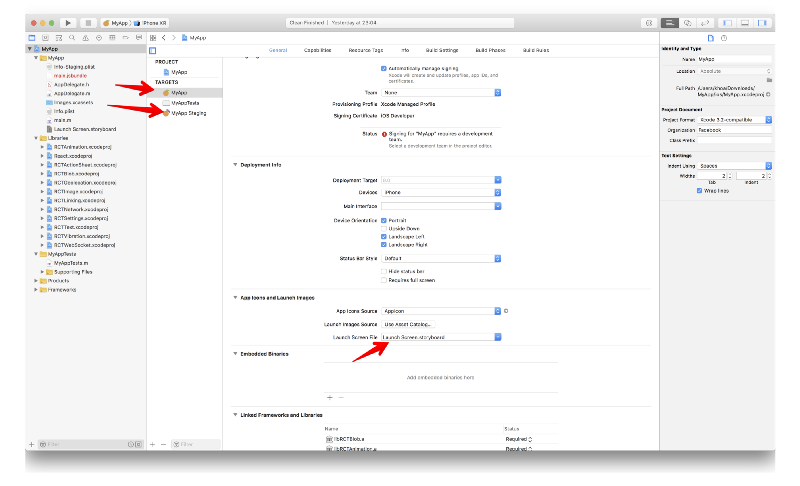
Task: Uncheck Landscape Left orientation
Action: [384, 237]
